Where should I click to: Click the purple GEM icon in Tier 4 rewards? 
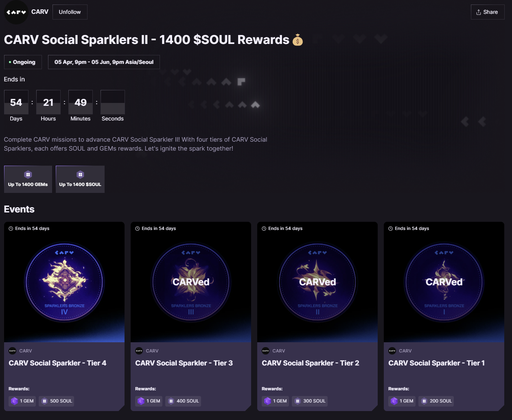click(x=15, y=401)
